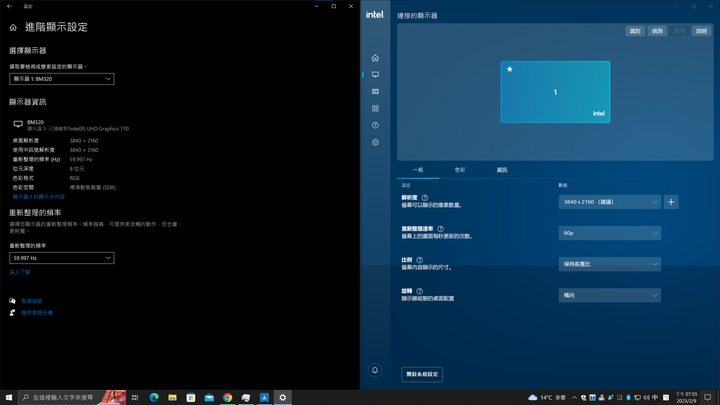
Task: Expand resolution dropdown 3840 x 2160
Action: tap(609, 202)
